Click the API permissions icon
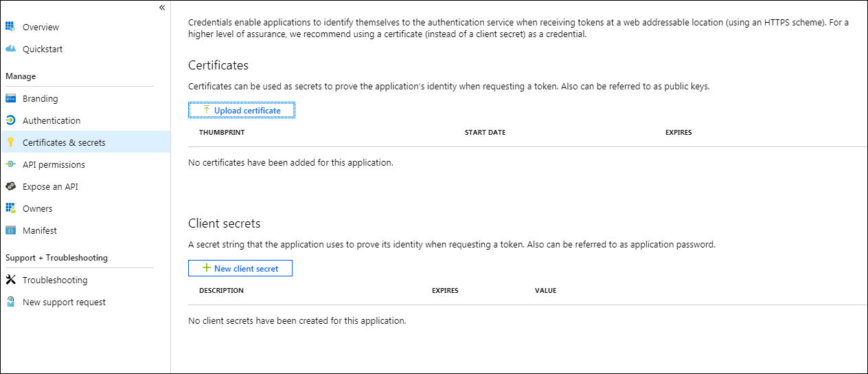The height and width of the screenshot is (374, 868). coord(10,164)
